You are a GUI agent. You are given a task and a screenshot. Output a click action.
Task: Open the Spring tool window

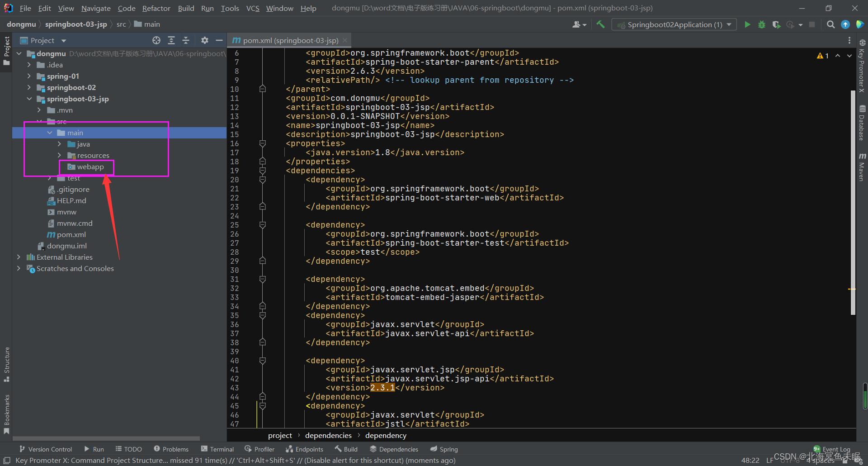[444, 449]
